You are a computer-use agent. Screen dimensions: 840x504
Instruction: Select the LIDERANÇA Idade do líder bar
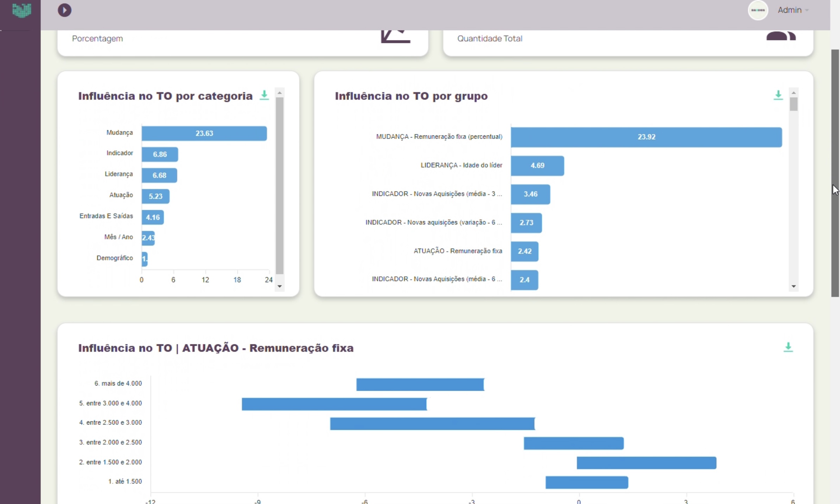537,166
